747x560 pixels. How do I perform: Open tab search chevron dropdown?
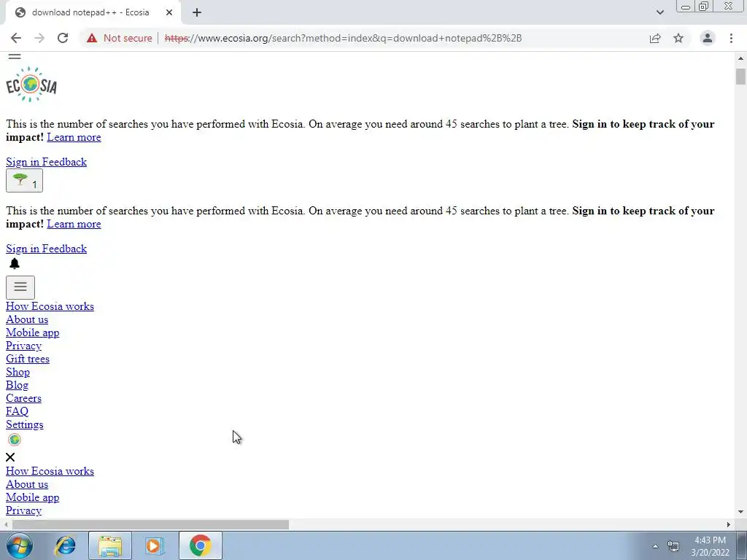pos(659,12)
